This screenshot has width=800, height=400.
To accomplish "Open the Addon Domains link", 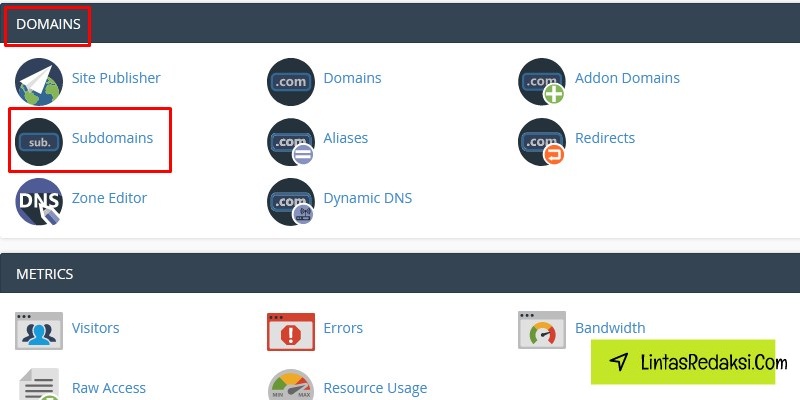I will coord(627,78).
